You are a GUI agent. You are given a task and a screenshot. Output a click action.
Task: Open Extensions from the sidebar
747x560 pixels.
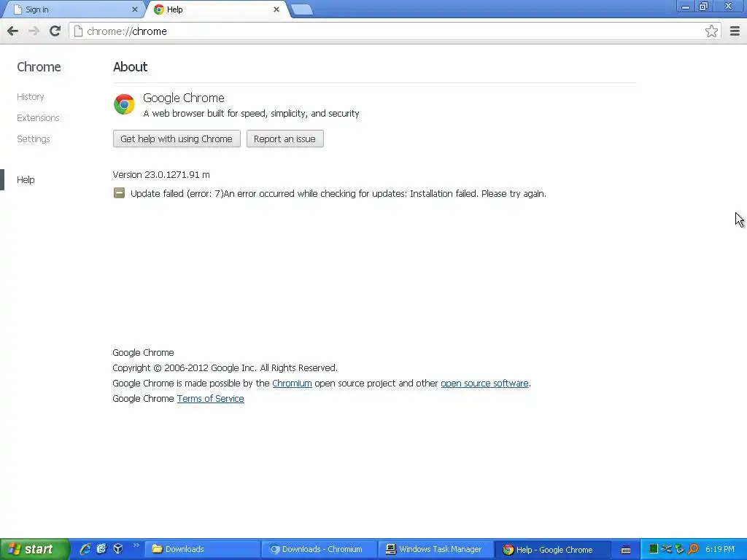[x=38, y=117]
